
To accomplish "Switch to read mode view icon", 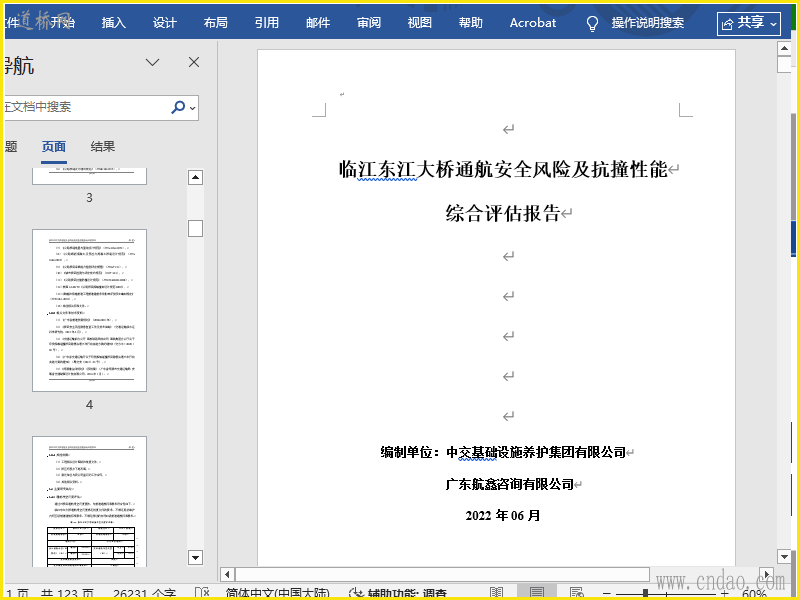I will click(496, 593).
